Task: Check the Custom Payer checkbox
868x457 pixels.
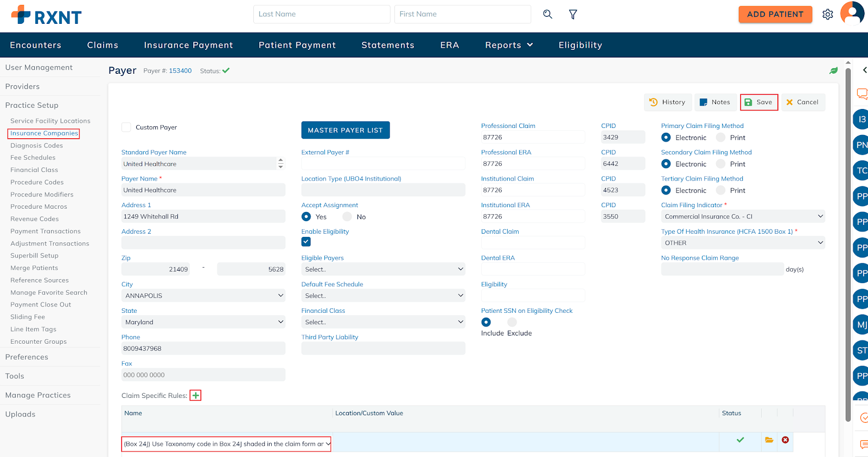Action: pos(126,127)
